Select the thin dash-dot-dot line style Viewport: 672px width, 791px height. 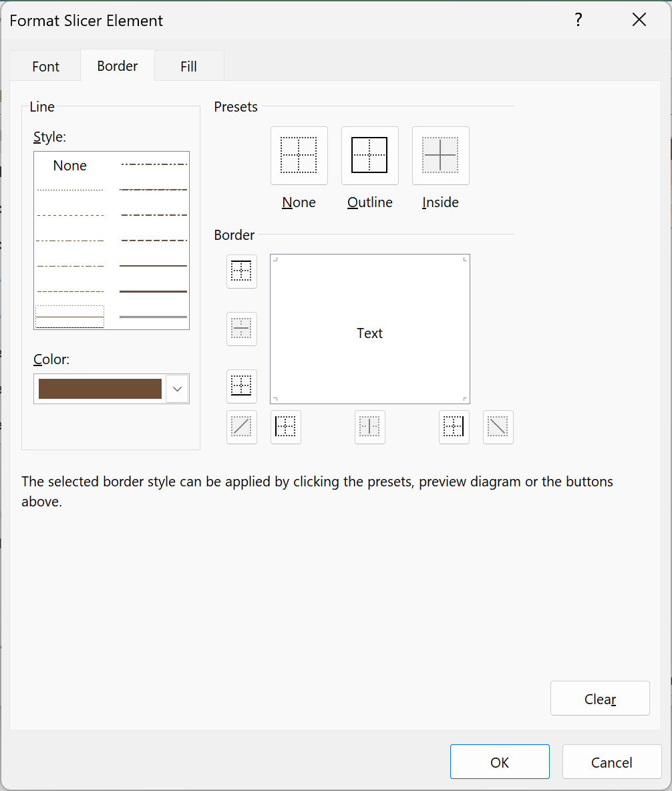69,241
